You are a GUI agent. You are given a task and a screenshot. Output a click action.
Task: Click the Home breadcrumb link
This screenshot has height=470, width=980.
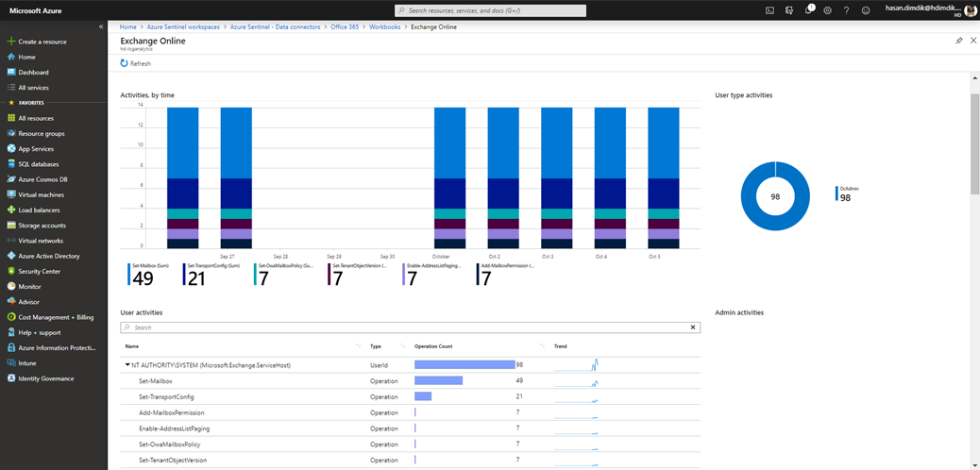coord(128,27)
